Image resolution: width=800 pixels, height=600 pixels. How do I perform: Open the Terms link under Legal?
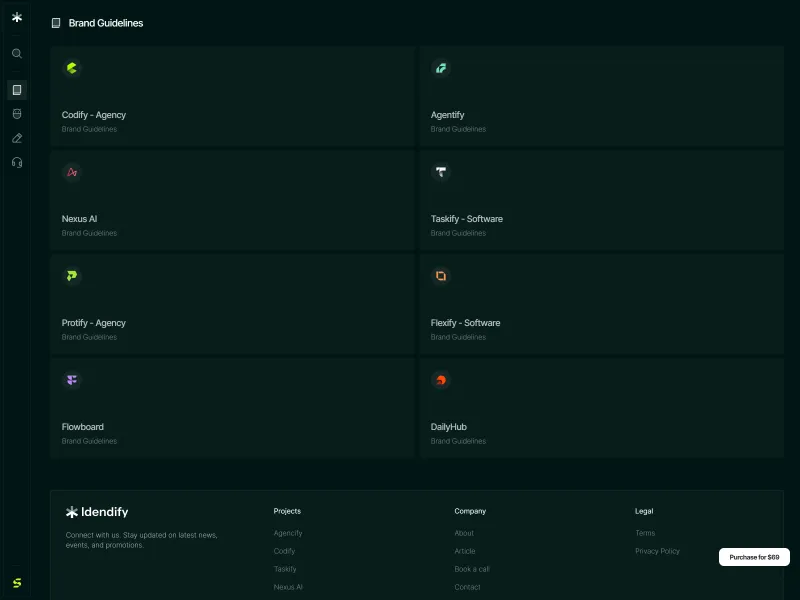(645, 533)
